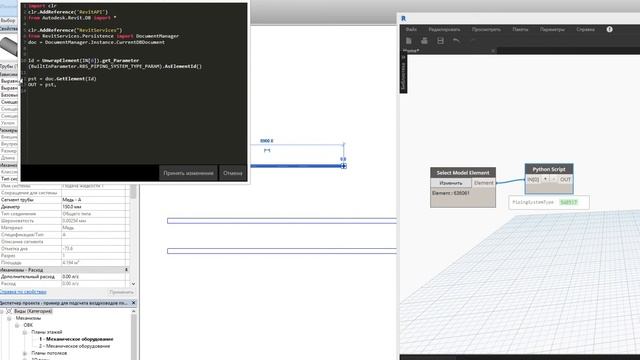Click the New file icon in Dynamo toolbar
This screenshot has height=360, width=640.
(409, 40)
